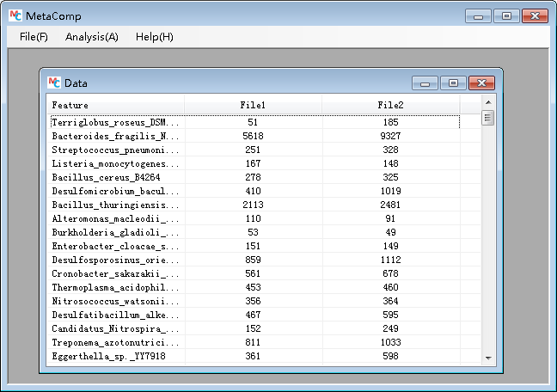
Task: Select the Eggerthella_sp._YY7918 row
Action: tap(116, 356)
